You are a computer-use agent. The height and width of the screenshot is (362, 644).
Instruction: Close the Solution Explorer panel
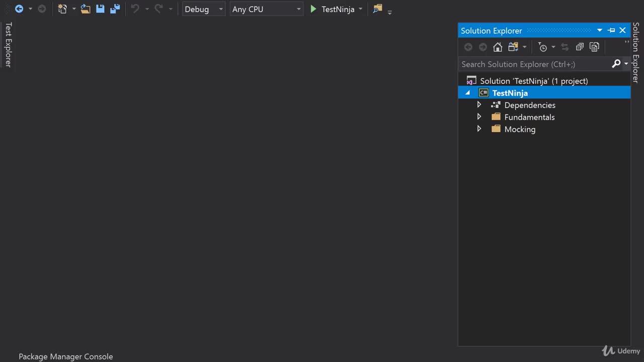622,30
